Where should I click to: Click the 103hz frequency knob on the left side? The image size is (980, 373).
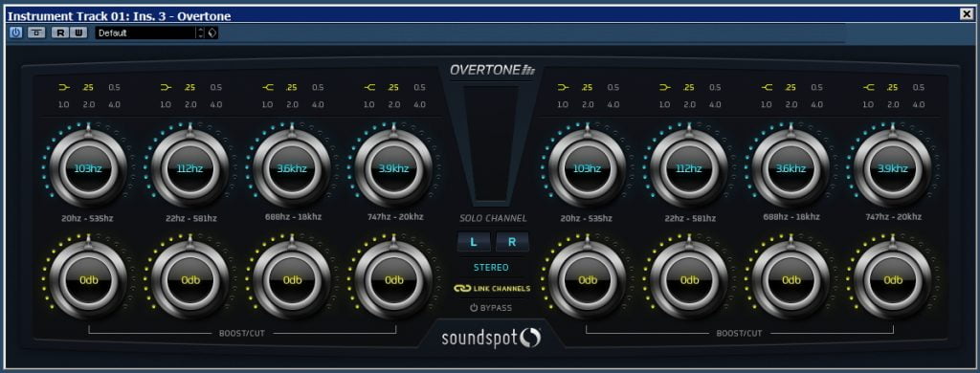[x=88, y=168]
